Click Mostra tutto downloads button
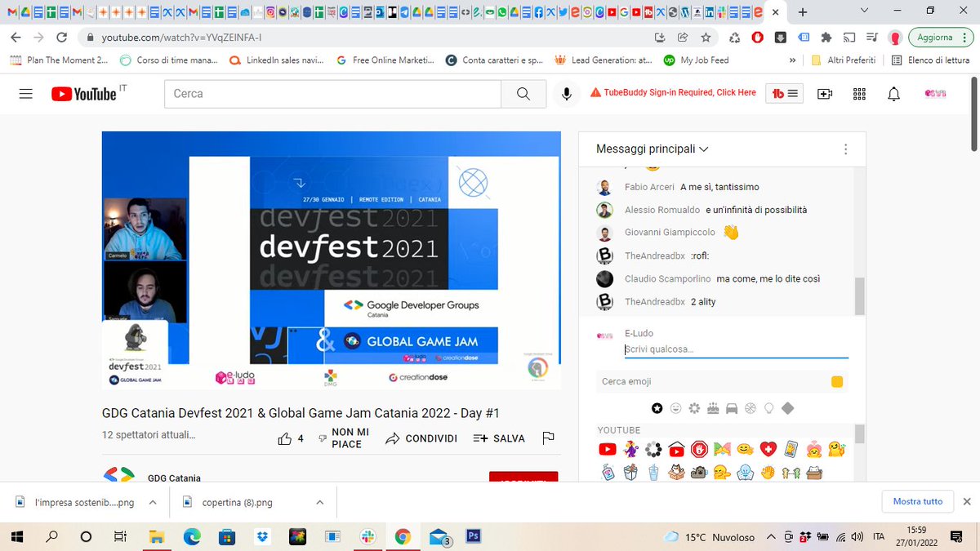The image size is (980, 551). point(917,501)
